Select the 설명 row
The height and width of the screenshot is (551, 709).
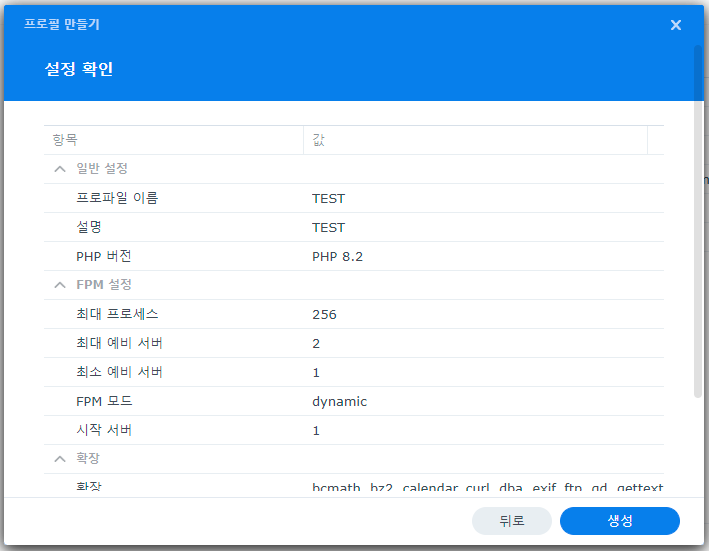[x=89, y=227]
